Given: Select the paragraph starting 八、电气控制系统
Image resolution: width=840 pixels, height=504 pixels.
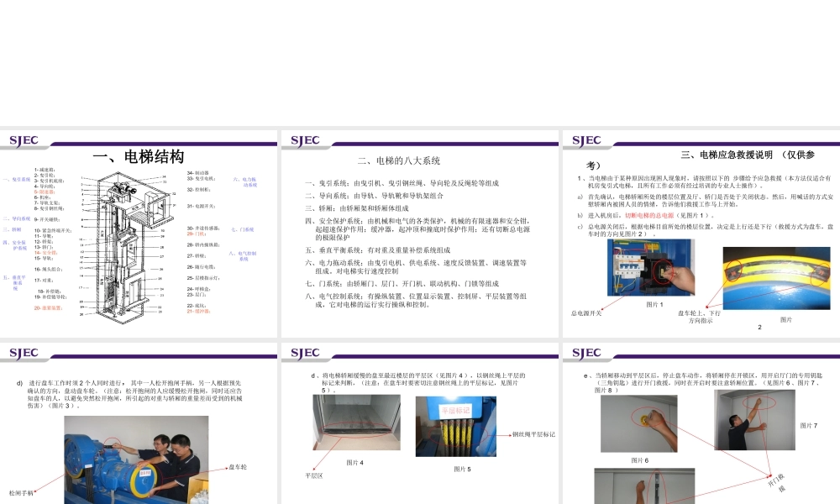Looking at the screenshot, I should [417, 300].
